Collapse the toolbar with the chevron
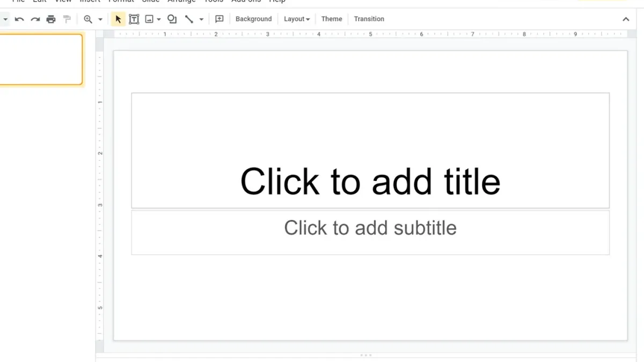This screenshot has width=644, height=362. click(626, 19)
